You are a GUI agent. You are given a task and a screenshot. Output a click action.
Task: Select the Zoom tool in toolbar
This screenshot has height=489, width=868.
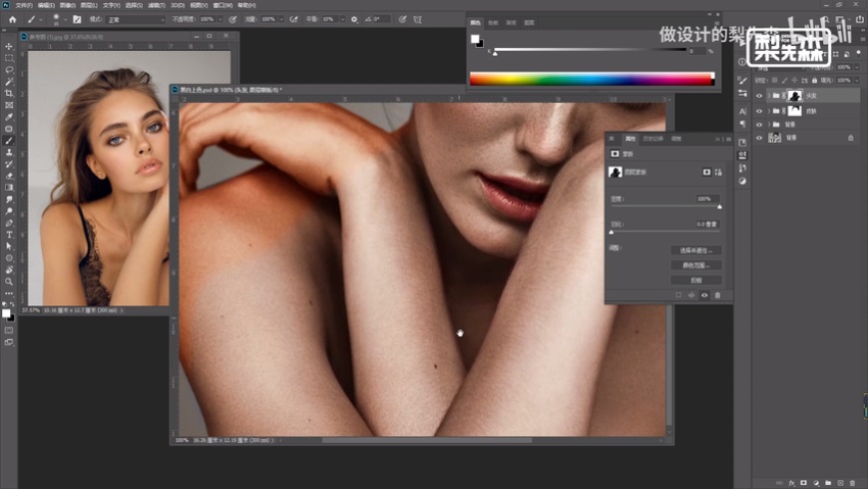(9, 281)
